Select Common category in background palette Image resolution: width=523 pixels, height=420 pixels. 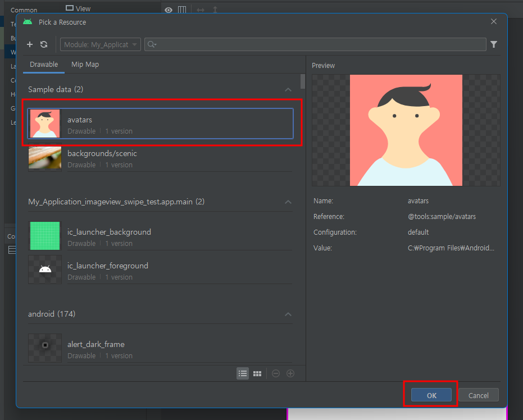tap(24, 10)
